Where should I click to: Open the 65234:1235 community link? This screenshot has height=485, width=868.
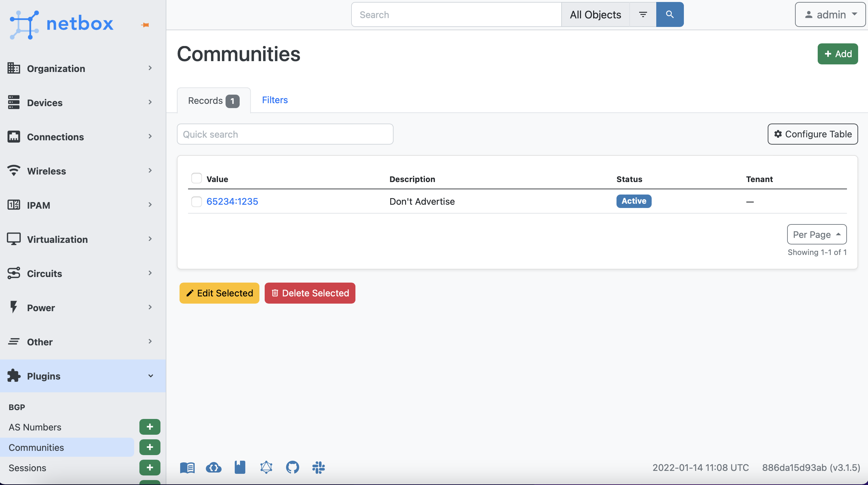point(232,201)
